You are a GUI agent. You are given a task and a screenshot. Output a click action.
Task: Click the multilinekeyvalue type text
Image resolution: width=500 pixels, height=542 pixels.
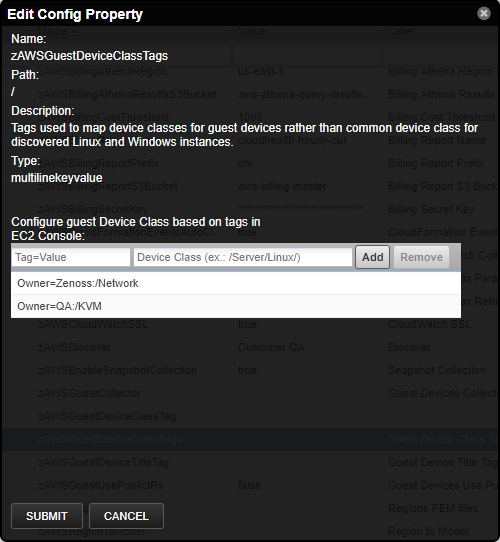[x=57, y=178]
